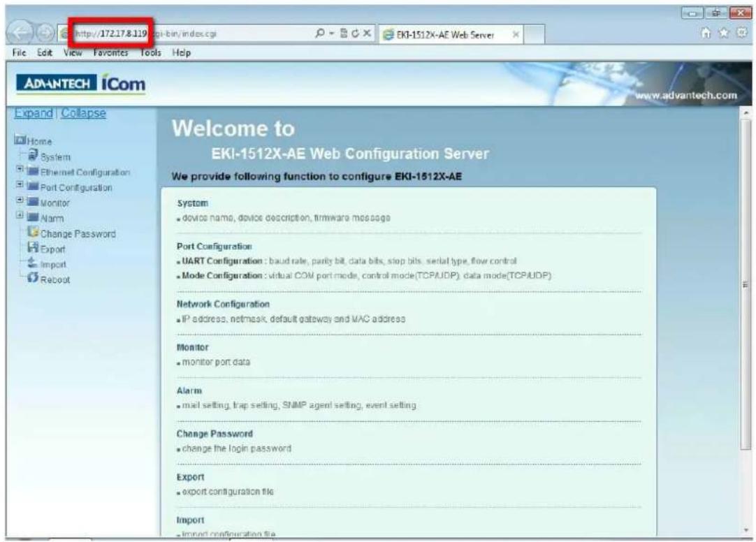Click the stop X icon in address bar
Image resolution: width=756 pixels, height=542 pixels.
click(x=367, y=34)
